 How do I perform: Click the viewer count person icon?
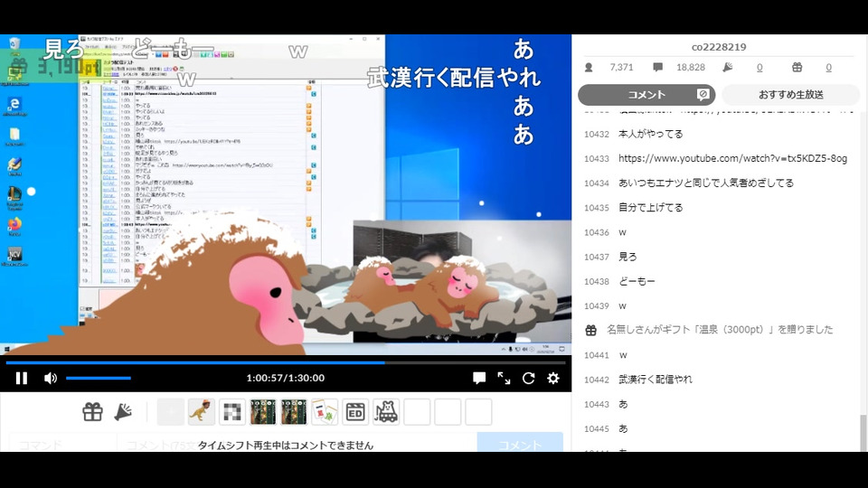(589, 68)
